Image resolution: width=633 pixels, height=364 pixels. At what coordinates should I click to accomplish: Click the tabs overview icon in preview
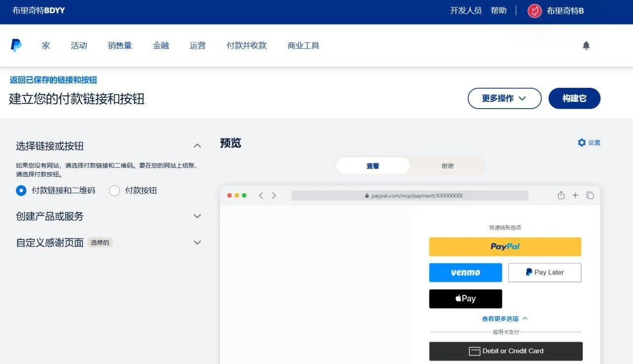click(590, 196)
